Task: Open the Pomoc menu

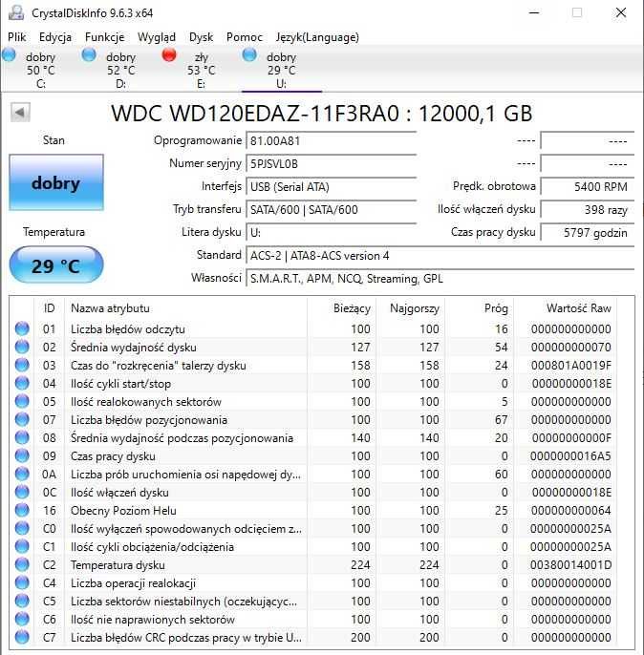Action: tap(245, 37)
